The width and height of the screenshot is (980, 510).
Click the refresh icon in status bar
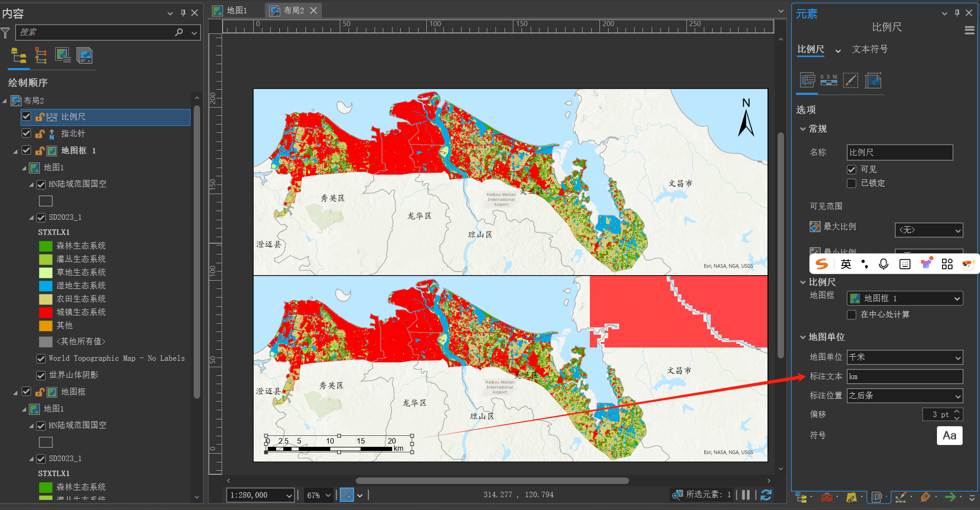pos(766,495)
